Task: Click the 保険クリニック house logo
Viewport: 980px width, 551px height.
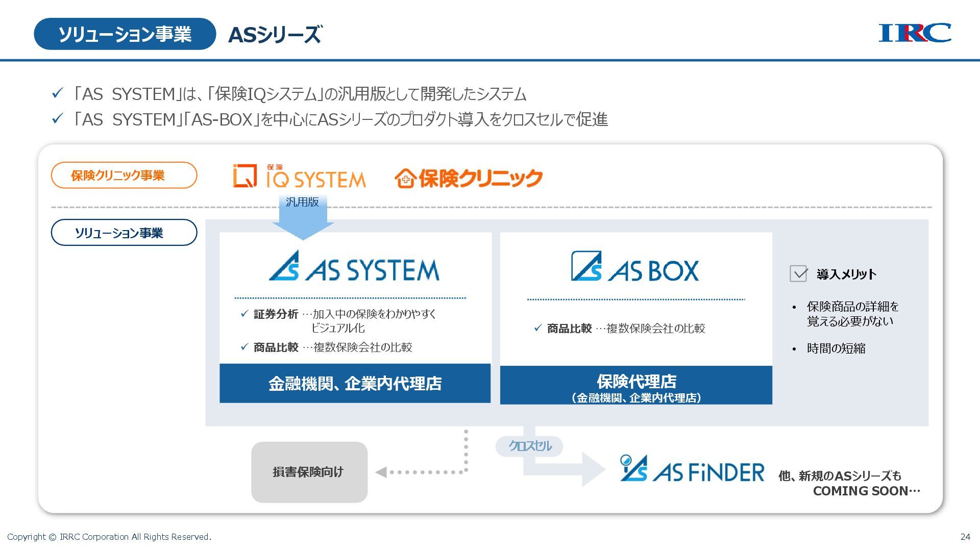Action: 405,179
